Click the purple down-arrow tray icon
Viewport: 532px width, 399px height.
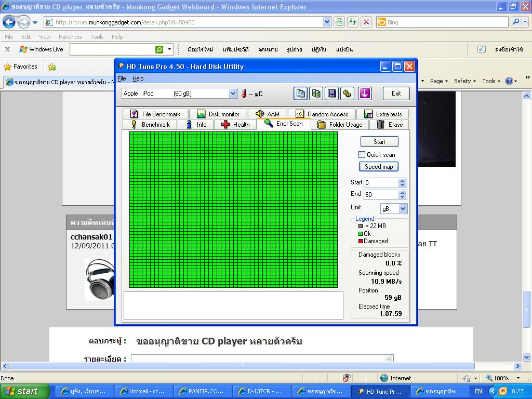click(365, 94)
